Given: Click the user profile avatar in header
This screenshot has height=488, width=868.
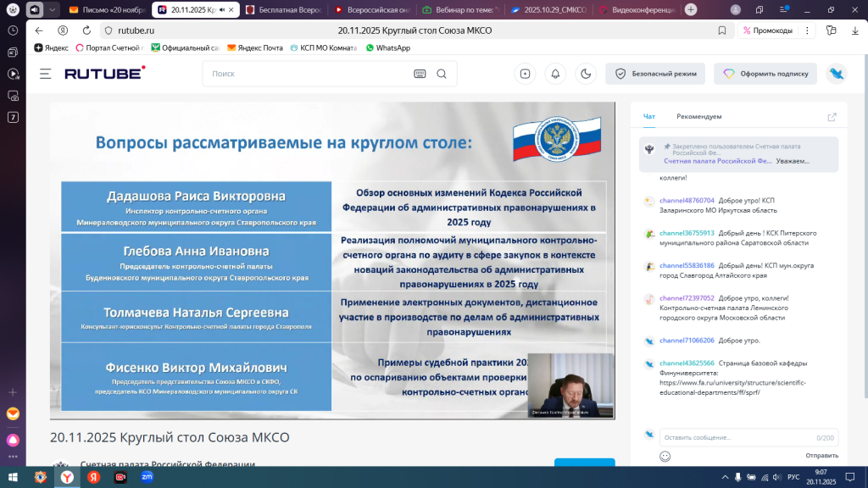Looking at the screenshot, I should pos(837,74).
